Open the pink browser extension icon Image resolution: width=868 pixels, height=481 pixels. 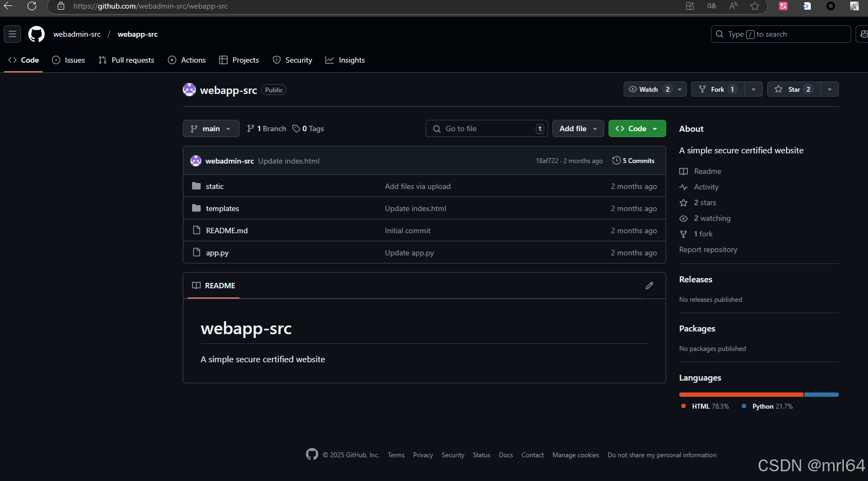tap(783, 6)
